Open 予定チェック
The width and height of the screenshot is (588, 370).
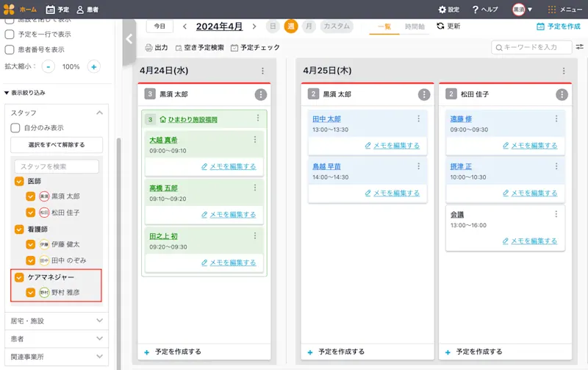tap(255, 48)
